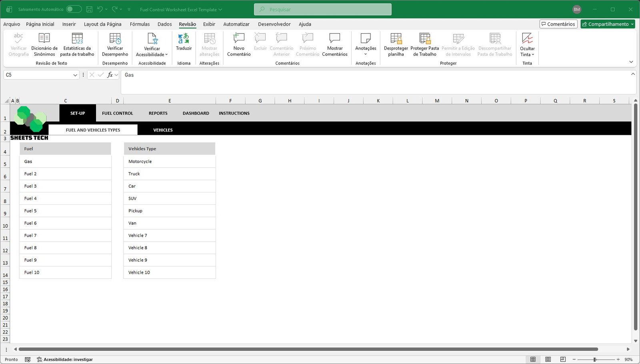Click the Traduzir translate icon

pos(184,39)
